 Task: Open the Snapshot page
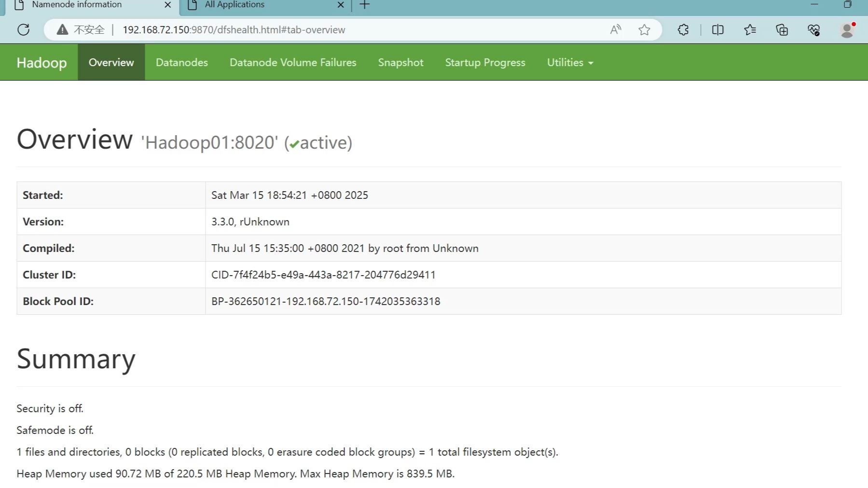click(x=400, y=62)
